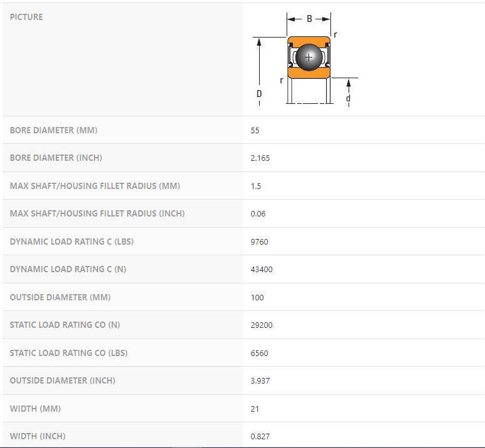Click bore diameter value 55
Viewport: 485px width, 448px height.
point(255,131)
